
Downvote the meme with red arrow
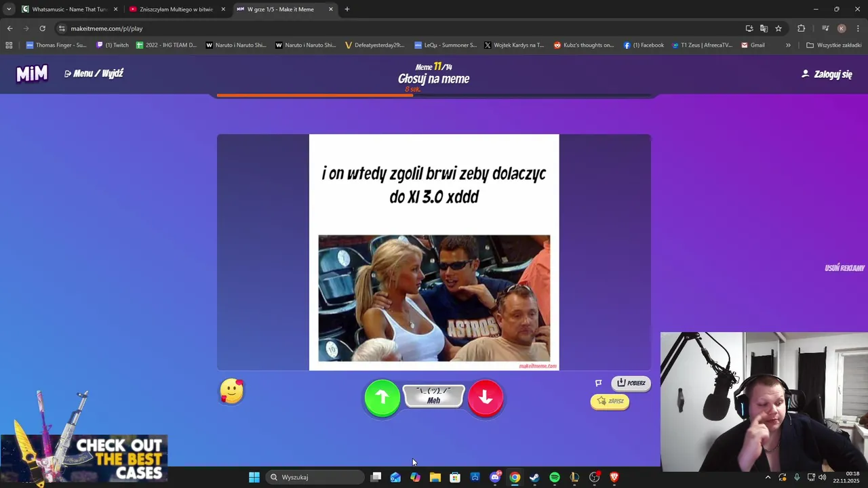[486, 398]
